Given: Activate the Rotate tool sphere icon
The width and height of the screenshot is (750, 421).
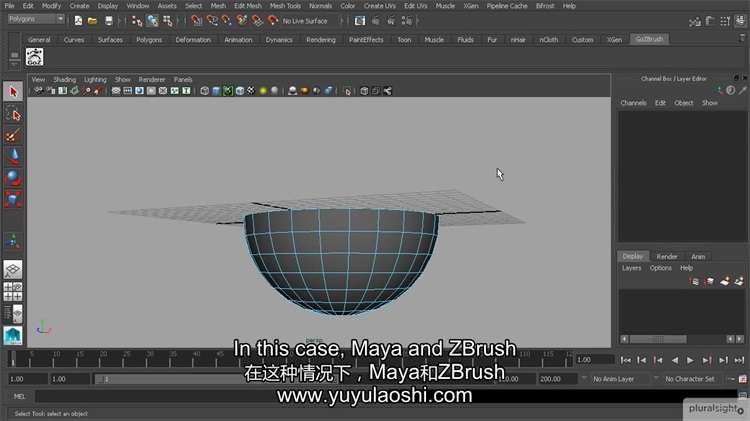Looking at the screenshot, I should click(x=13, y=178).
